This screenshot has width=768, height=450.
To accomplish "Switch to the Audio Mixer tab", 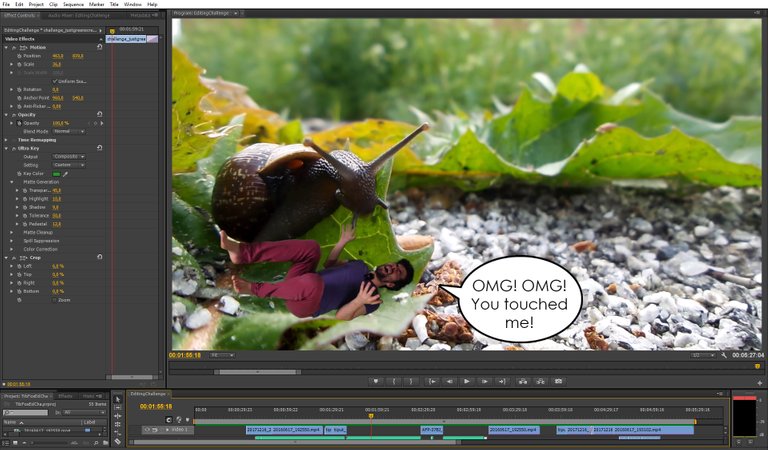I will [75, 16].
